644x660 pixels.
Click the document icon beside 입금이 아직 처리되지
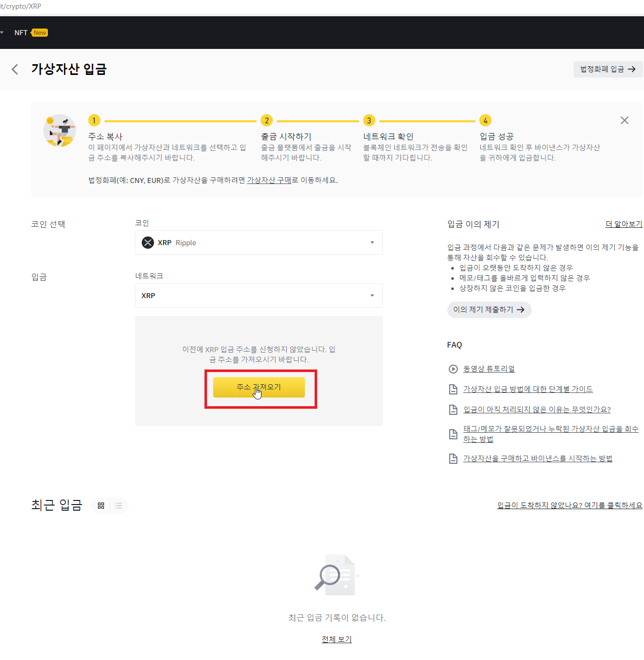pyautogui.click(x=453, y=410)
